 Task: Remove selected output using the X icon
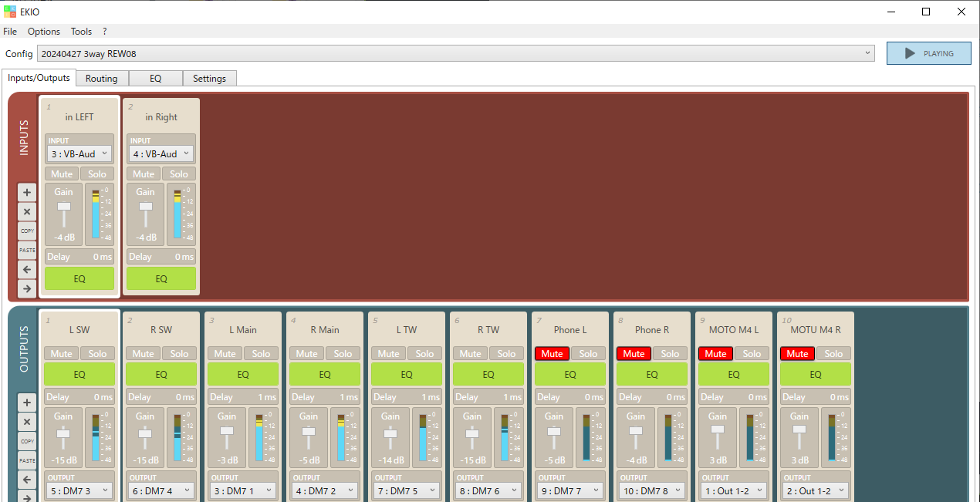27,422
